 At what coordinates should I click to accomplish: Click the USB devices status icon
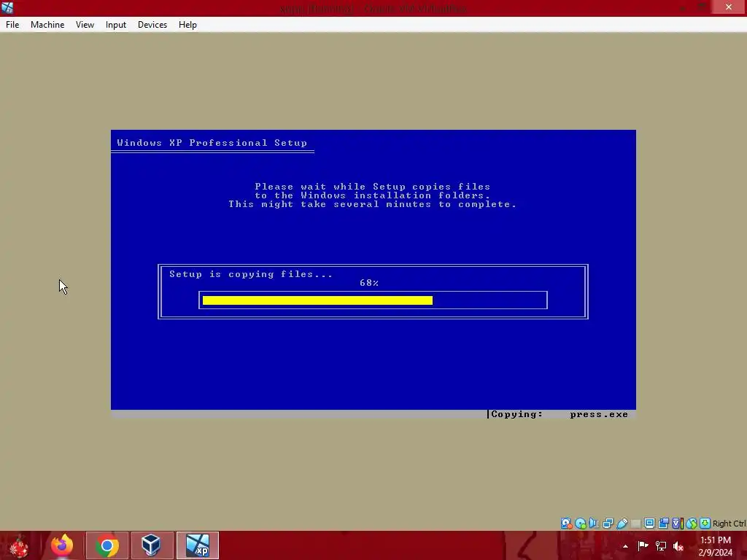coord(622,524)
